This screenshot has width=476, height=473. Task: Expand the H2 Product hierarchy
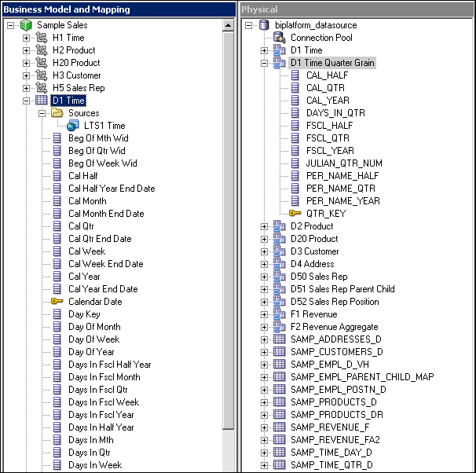[x=26, y=50]
